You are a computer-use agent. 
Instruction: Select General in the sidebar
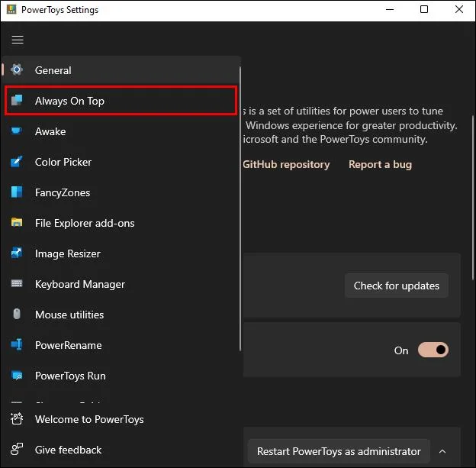pos(121,70)
